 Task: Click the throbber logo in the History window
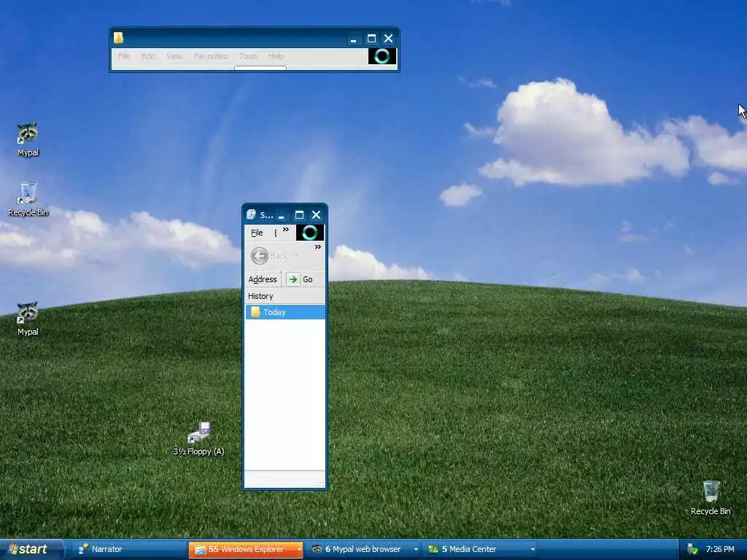309,233
